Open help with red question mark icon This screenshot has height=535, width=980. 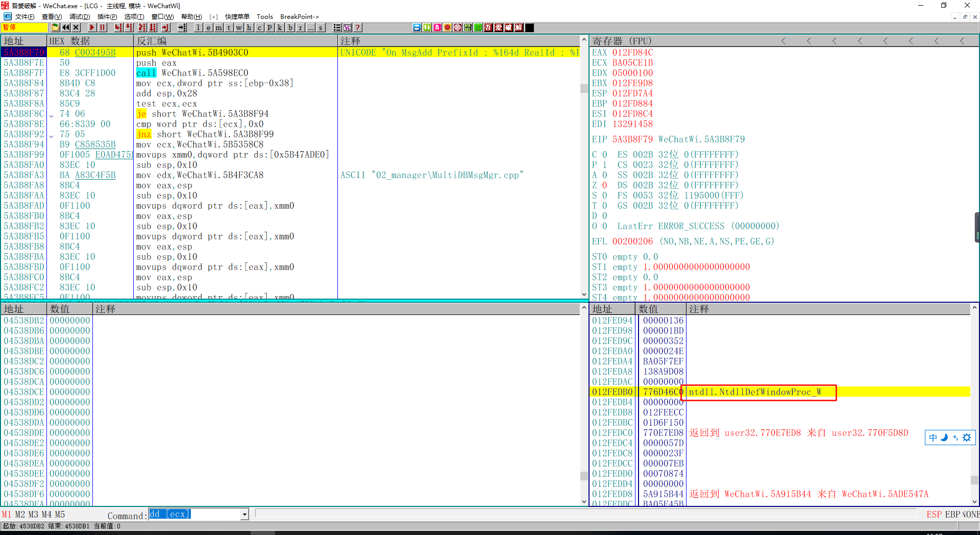click(x=357, y=28)
